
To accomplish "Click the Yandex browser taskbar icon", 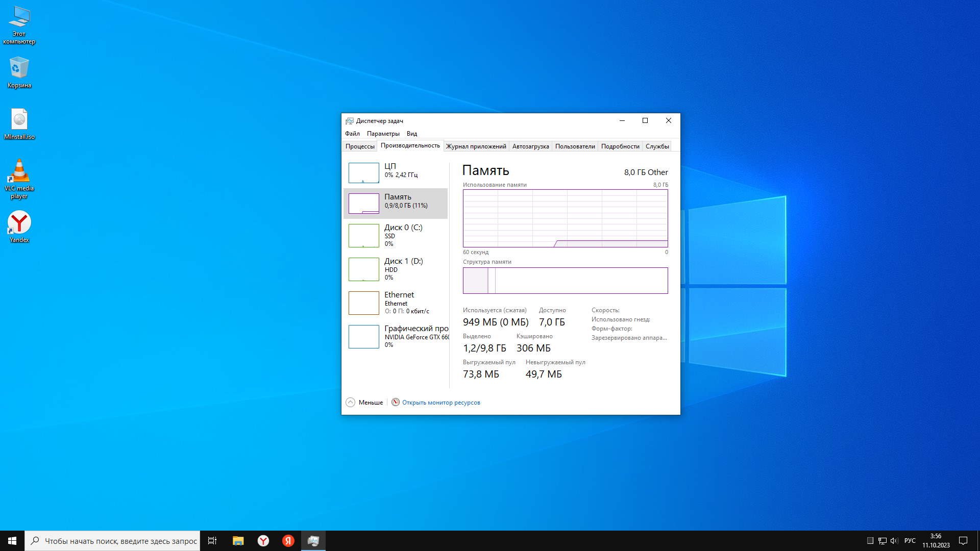I will click(263, 541).
